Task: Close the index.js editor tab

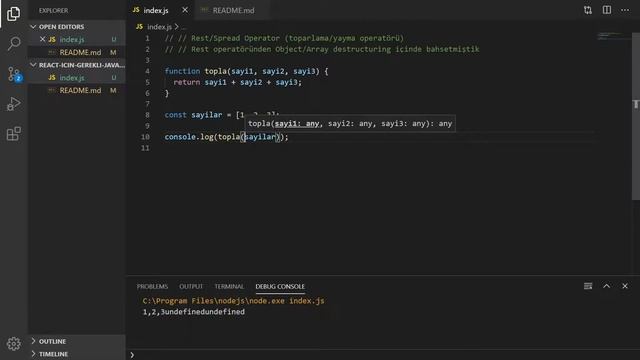Action: [x=185, y=10]
